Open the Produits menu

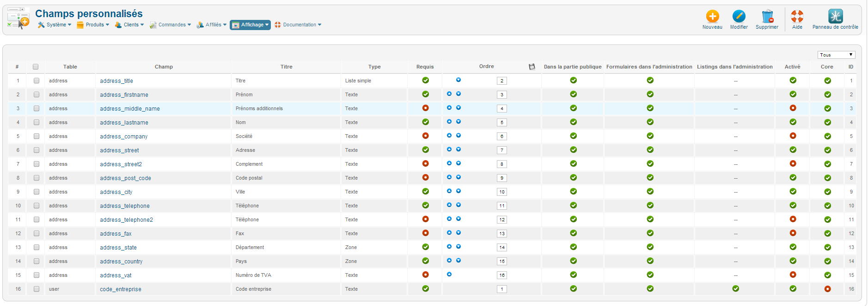point(93,25)
